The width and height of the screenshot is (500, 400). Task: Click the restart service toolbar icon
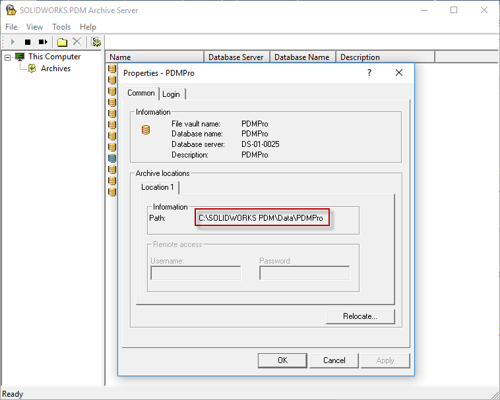[43, 42]
